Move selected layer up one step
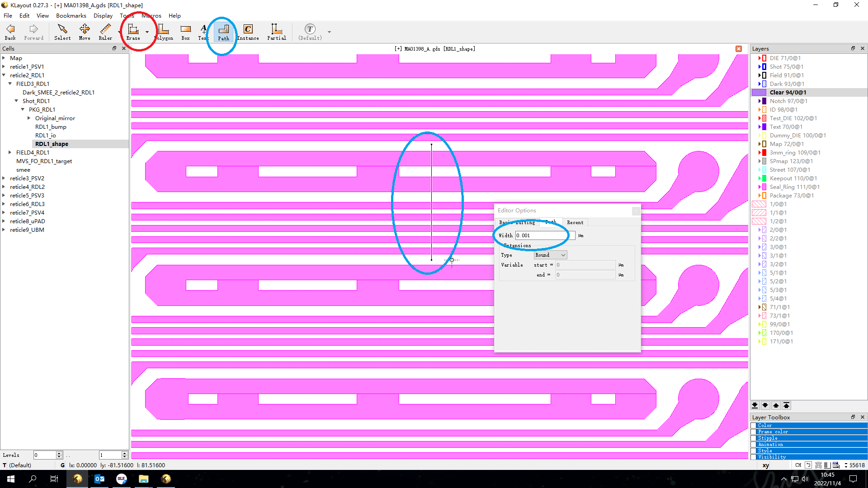Image resolution: width=868 pixels, height=488 pixels. 776,405
